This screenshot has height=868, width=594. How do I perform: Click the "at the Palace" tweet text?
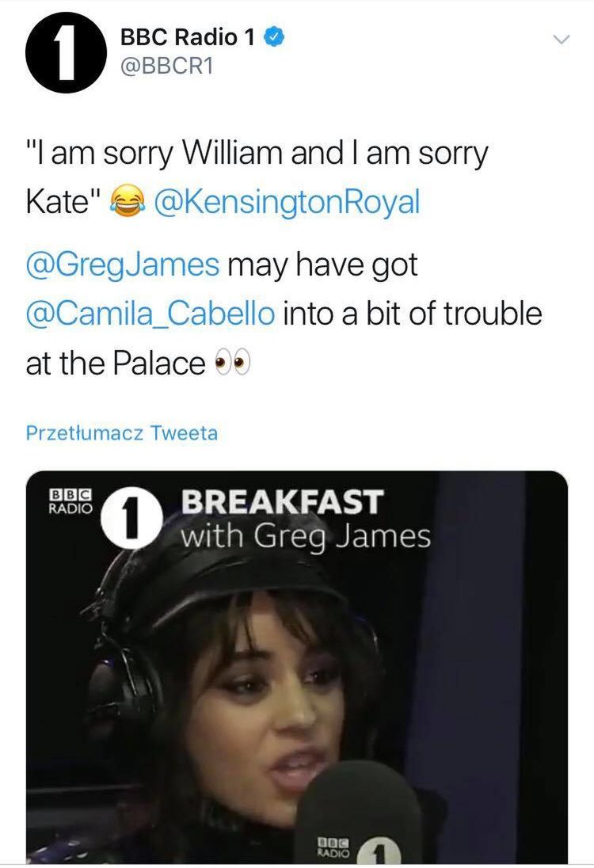[x=116, y=364]
